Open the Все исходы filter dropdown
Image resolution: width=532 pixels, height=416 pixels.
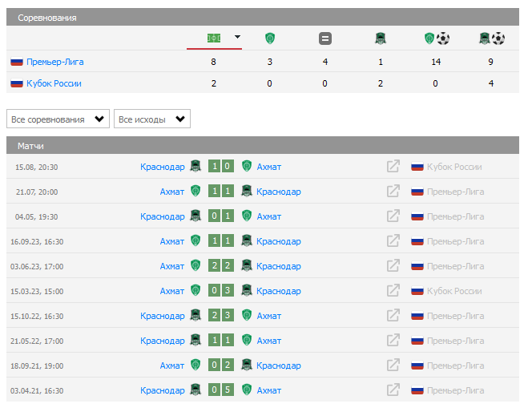coord(152,119)
